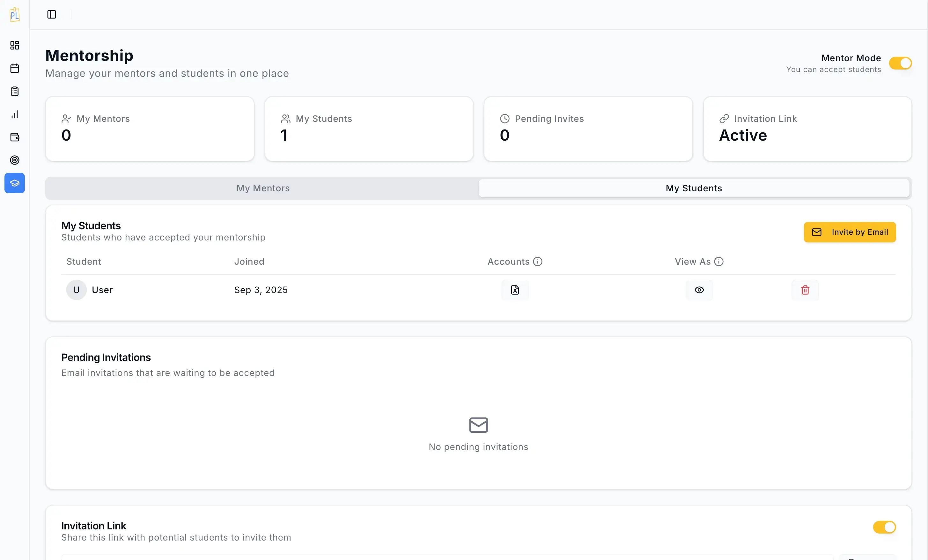Click the Pending Invites stat card
This screenshot has width=928, height=560.
587,129
